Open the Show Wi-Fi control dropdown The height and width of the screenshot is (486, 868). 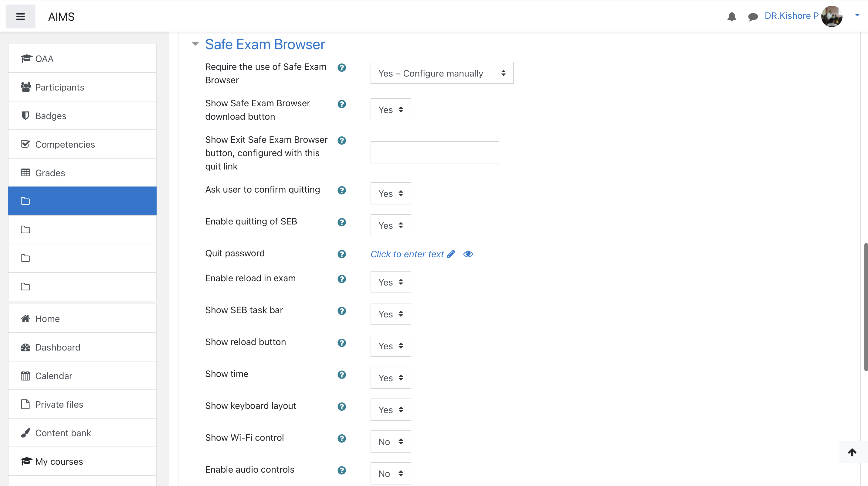click(391, 441)
